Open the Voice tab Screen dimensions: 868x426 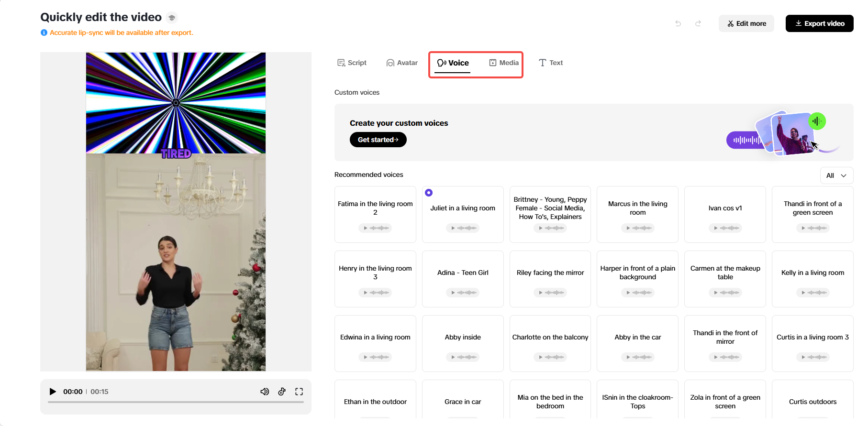point(453,63)
